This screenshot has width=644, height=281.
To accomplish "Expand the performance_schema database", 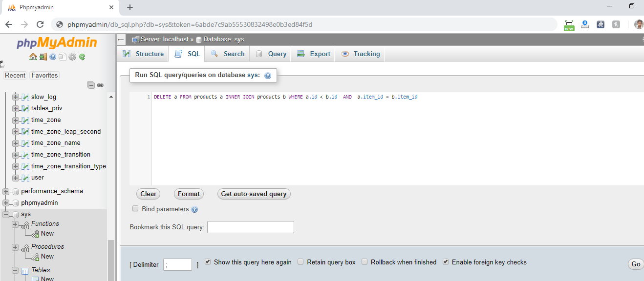I will tap(6, 191).
